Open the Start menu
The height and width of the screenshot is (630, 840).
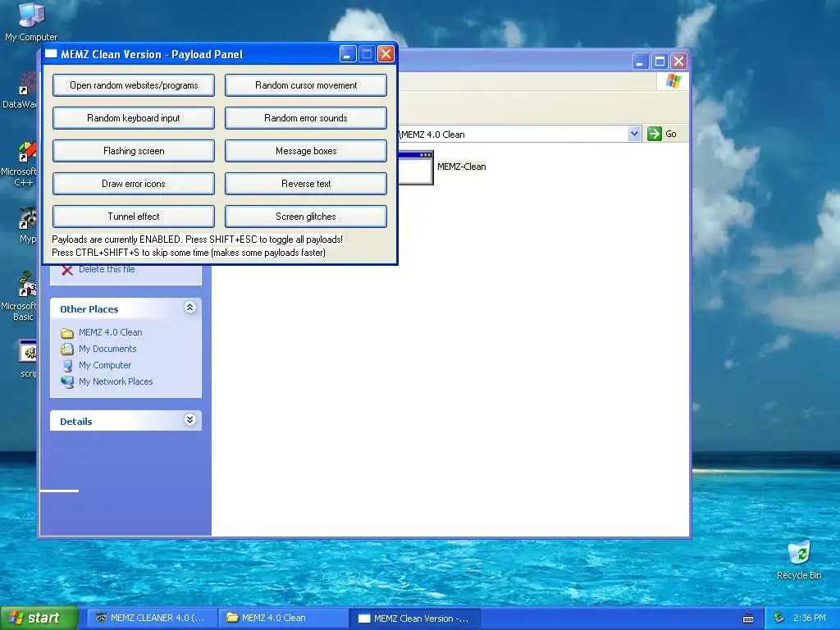click(x=39, y=618)
